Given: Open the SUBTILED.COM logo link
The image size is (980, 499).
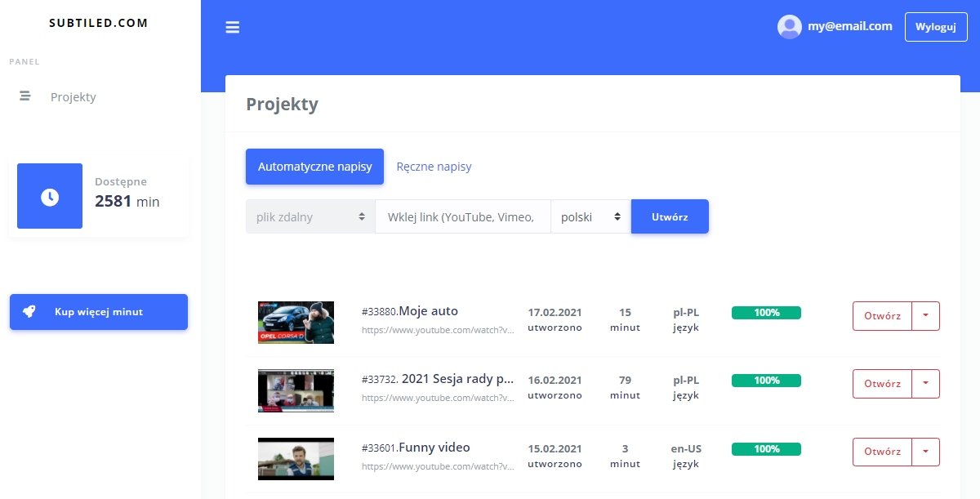Looking at the screenshot, I should (99, 23).
